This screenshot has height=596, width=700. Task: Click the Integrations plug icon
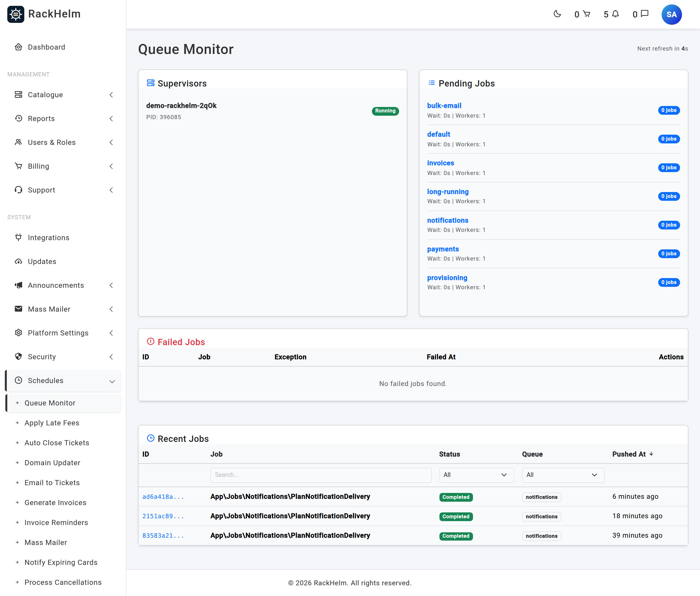18,237
